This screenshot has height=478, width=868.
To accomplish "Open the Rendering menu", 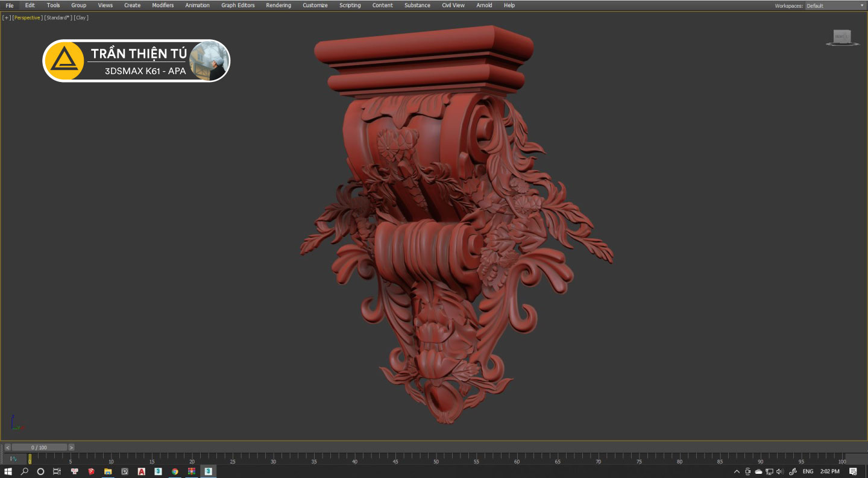I will tap(278, 5).
